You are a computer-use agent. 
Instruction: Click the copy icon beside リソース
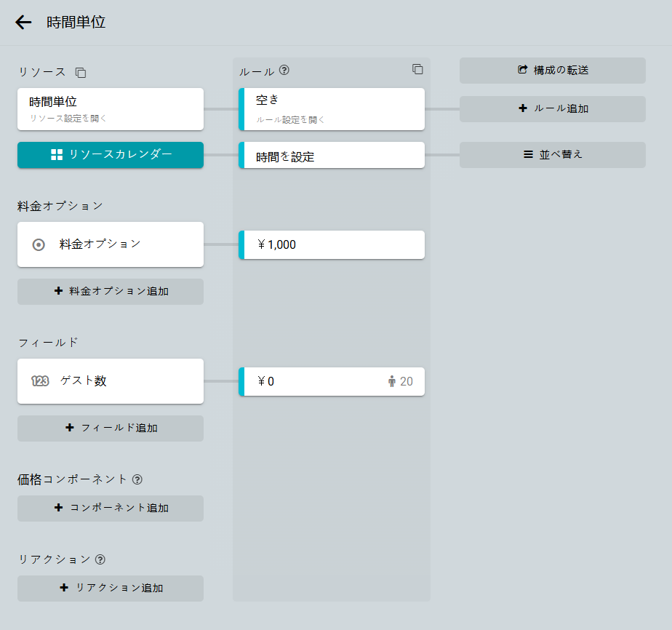pos(81,73)
